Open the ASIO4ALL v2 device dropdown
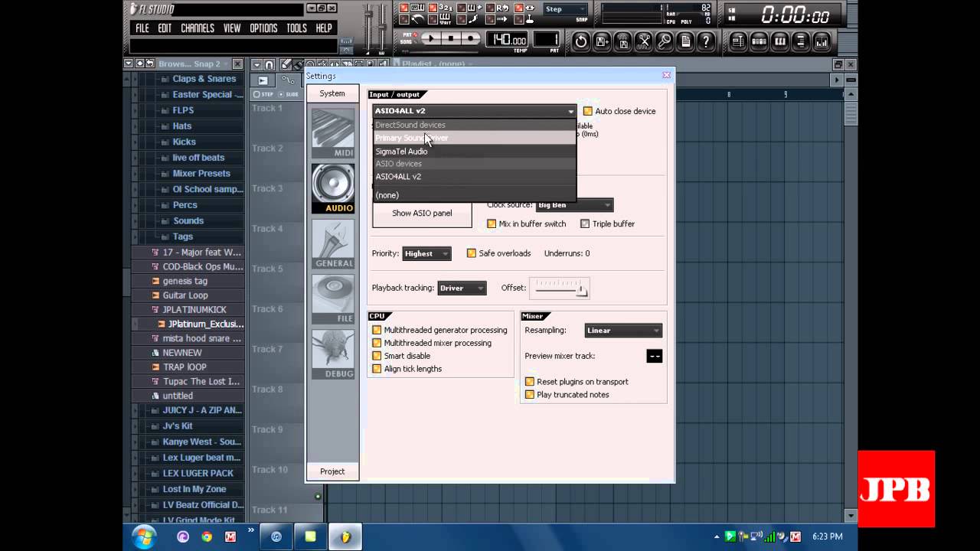Viewport: 980px width, 551px height. pos(475,111)
